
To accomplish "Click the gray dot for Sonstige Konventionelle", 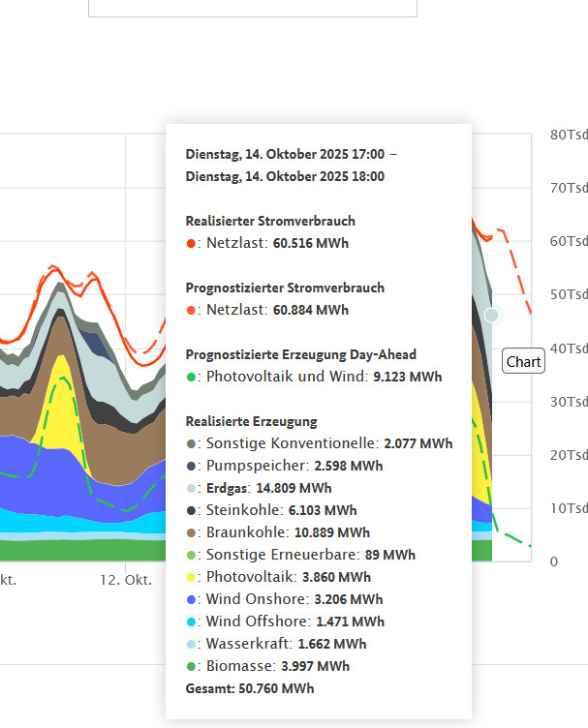I will [x=191, y=444].
